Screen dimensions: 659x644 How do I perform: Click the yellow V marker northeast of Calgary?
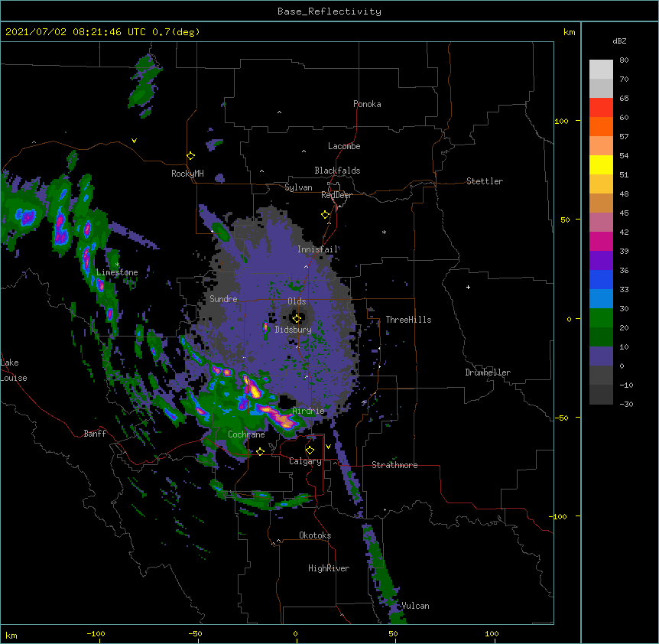coord(328,447)
